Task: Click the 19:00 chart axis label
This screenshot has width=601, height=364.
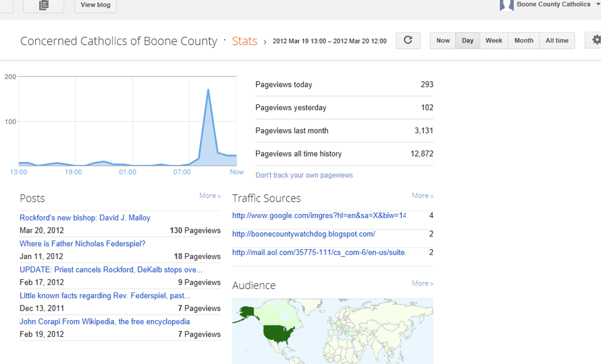Action: (73, 172)
